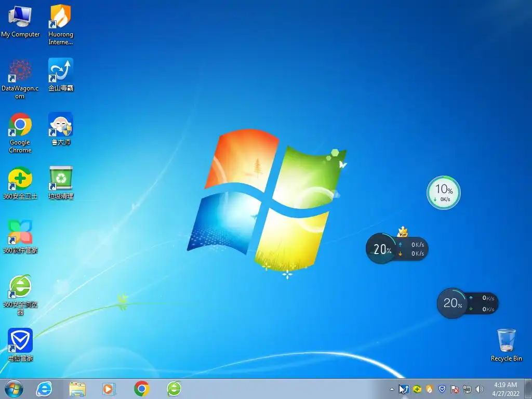Image resolution: width=532 pixels, height=399 pixels.
Task: Select the 360安全浏览器 desktop shortcut
Action: click(x=20, y=295)
